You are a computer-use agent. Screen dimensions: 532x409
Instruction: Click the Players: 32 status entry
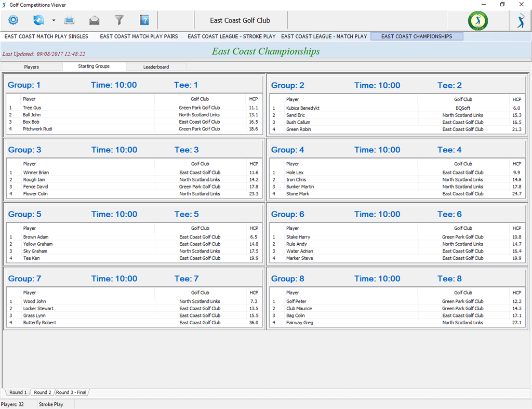click(x=12, y=404)
